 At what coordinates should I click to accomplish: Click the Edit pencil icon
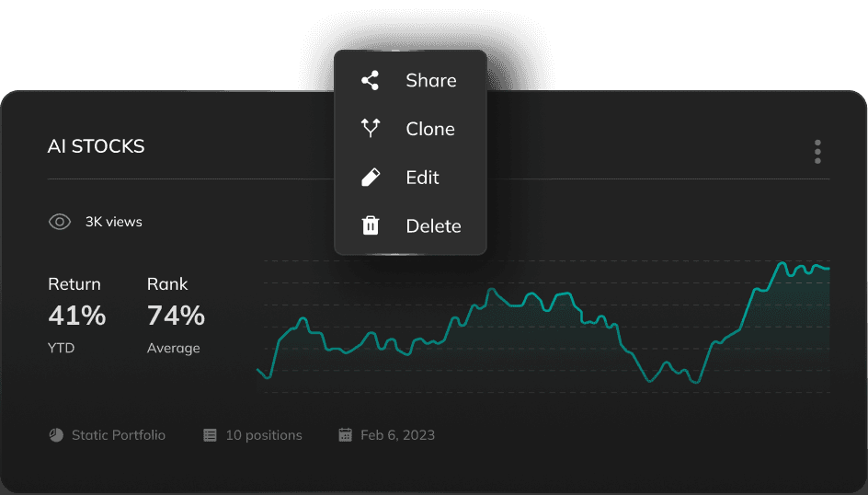click(370, 178)
